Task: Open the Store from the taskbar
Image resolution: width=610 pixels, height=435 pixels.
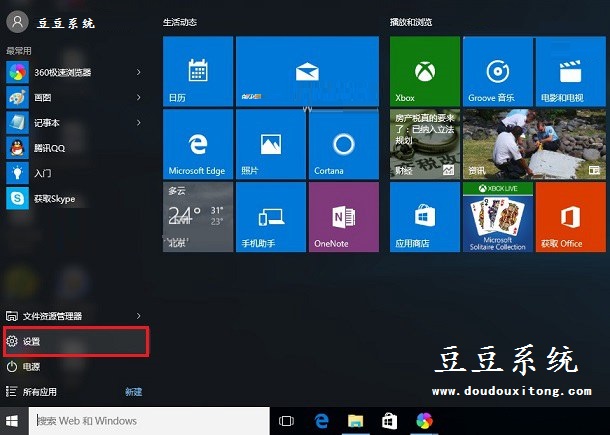Action: (389, 421)
